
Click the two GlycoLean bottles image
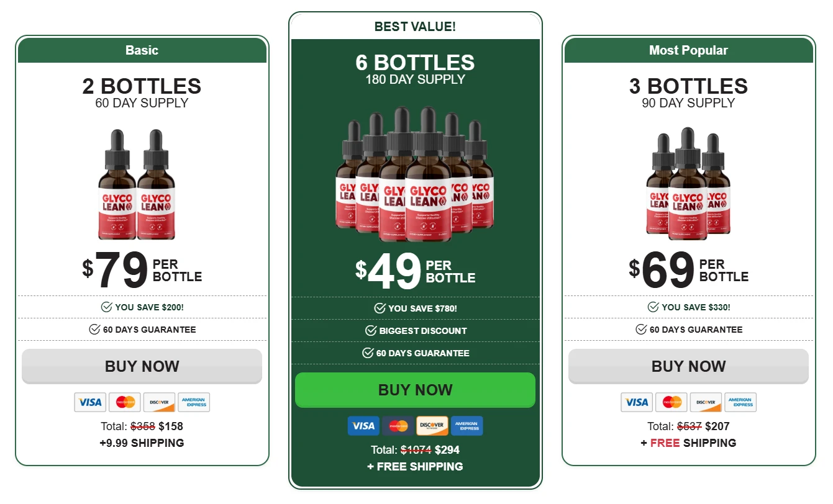pyautogui.click(x=137, y=184)
